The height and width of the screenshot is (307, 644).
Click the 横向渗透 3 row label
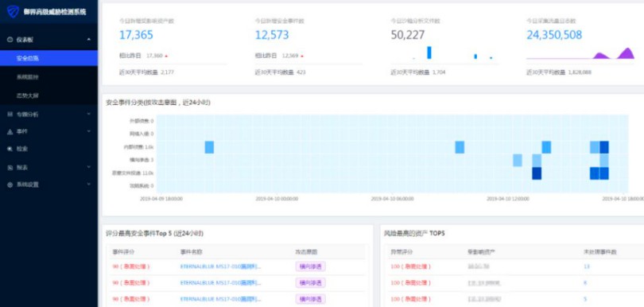point(141,161)
